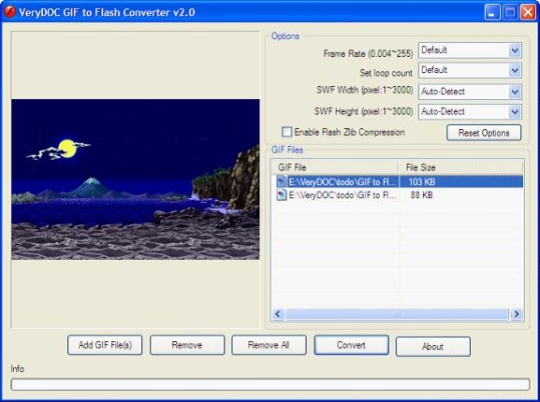This screenshot has height=402, width=540.
Task: Click the Remove button
Action: [x=187, y=345]
